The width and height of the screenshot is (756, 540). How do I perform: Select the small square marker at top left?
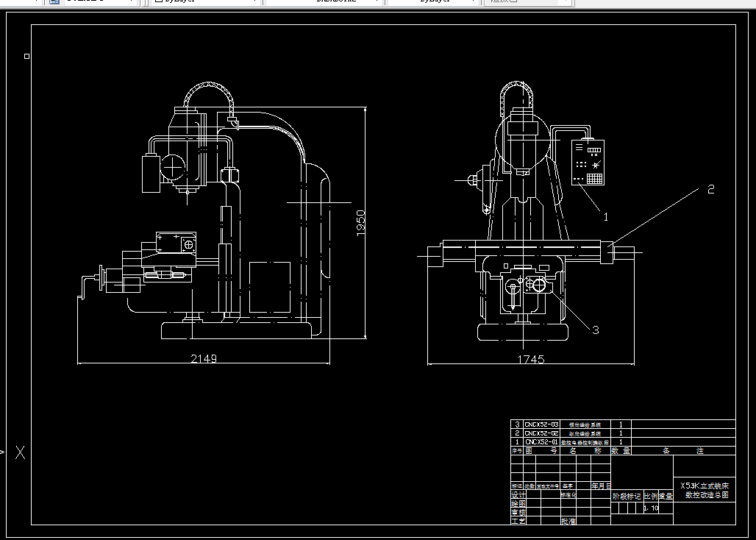tap(27, 56)
